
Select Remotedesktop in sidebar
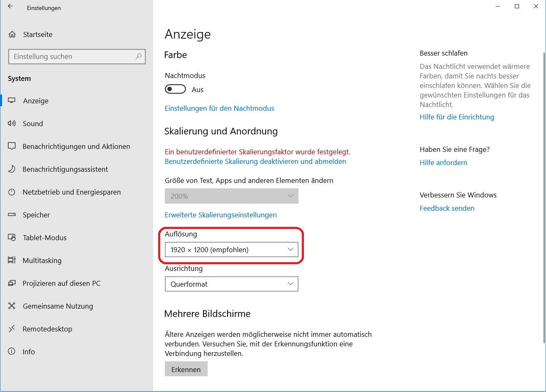click(47, 329)
